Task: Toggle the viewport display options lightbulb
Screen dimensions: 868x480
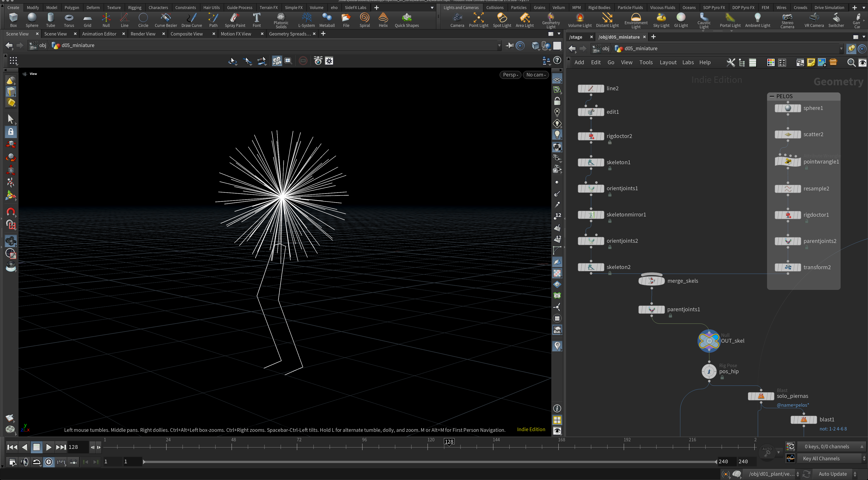Action: 557,135
